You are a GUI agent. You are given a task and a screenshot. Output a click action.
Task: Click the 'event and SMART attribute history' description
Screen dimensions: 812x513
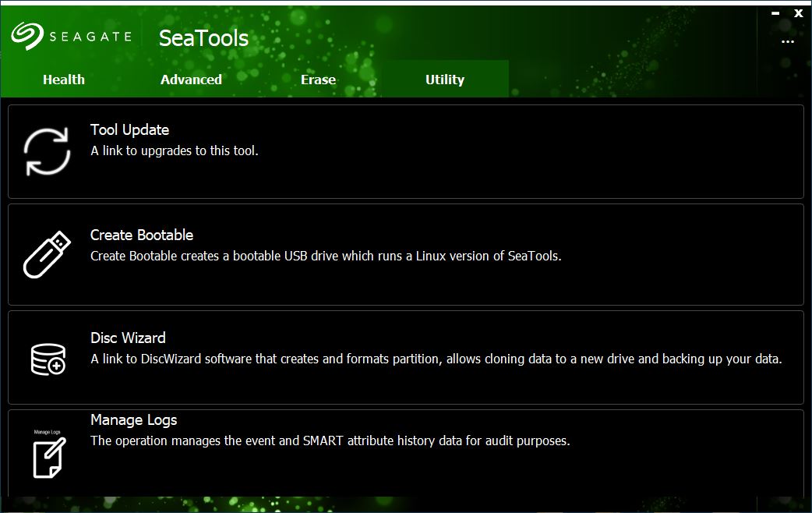(x=330, y=441)
